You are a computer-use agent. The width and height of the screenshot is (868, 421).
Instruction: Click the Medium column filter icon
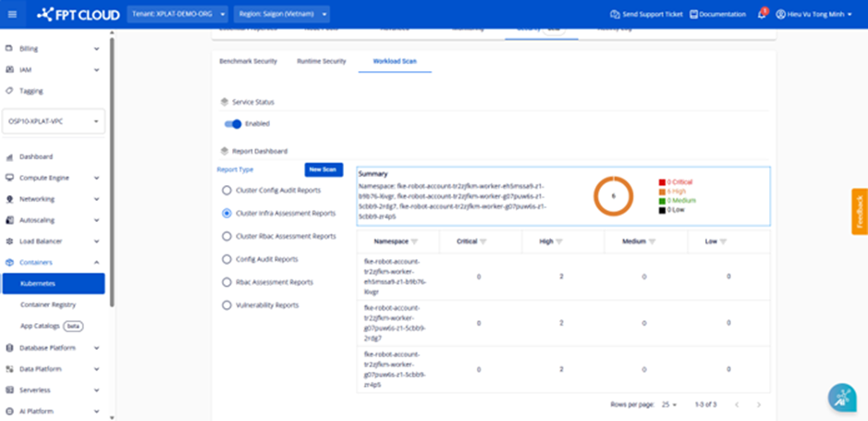(653, 241)
